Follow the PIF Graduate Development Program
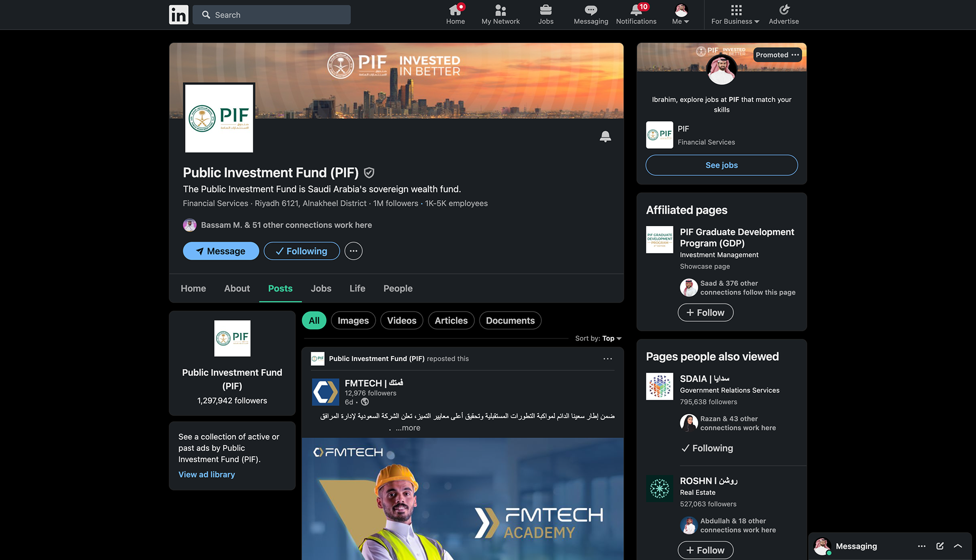 [705, 313]
